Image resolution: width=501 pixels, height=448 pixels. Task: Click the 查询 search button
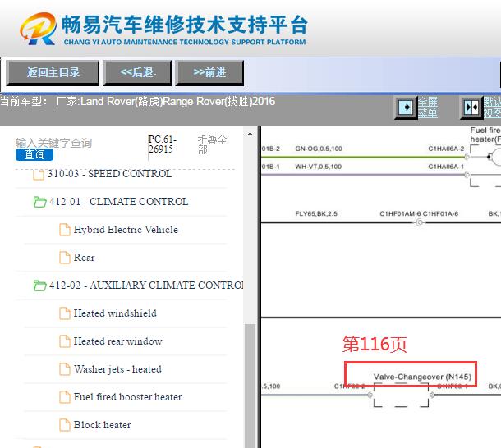coord(34,154)
